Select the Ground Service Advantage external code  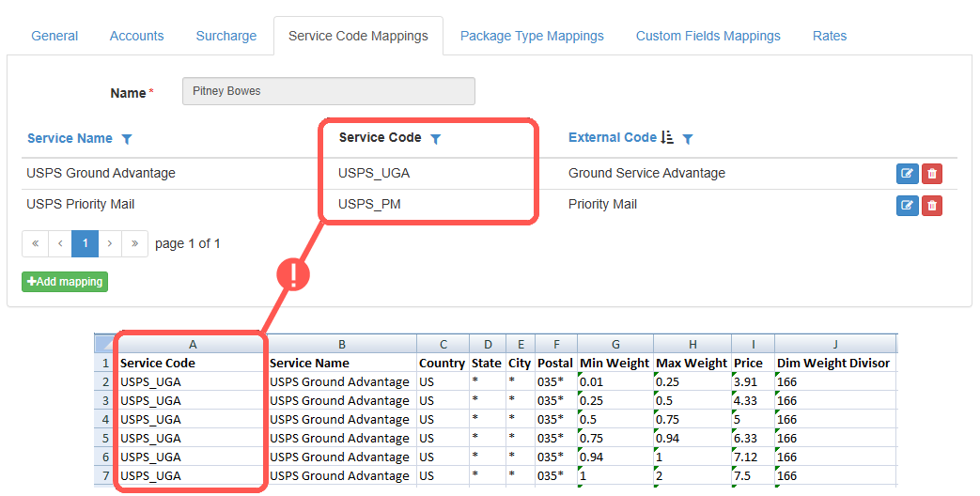point(646,173)
